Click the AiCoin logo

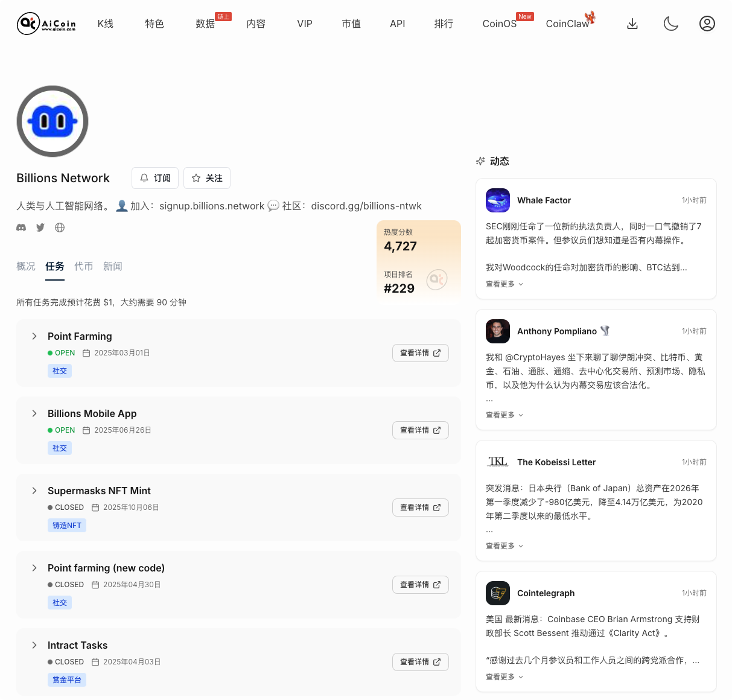pos(46,24)
